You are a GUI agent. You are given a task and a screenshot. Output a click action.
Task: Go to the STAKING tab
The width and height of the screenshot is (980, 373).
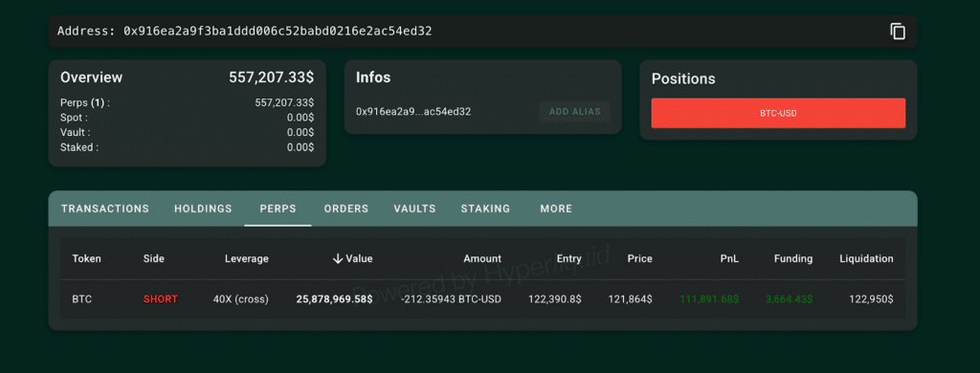(x=485, y=208)
